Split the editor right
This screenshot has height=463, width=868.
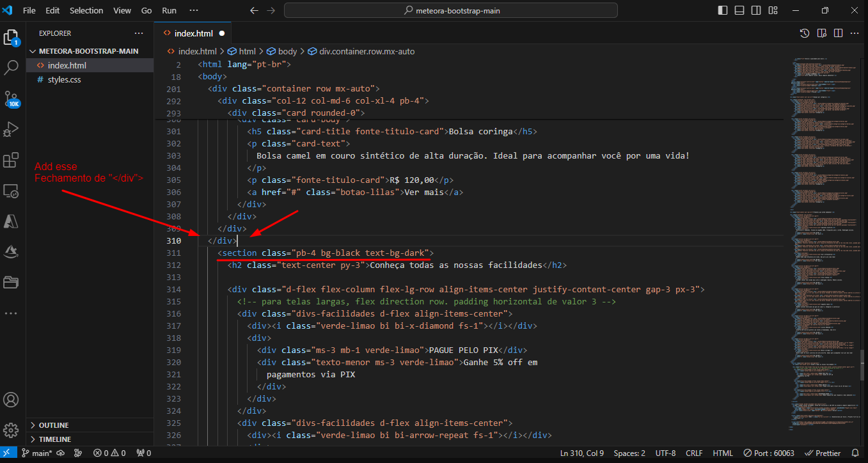click(837, 33)
